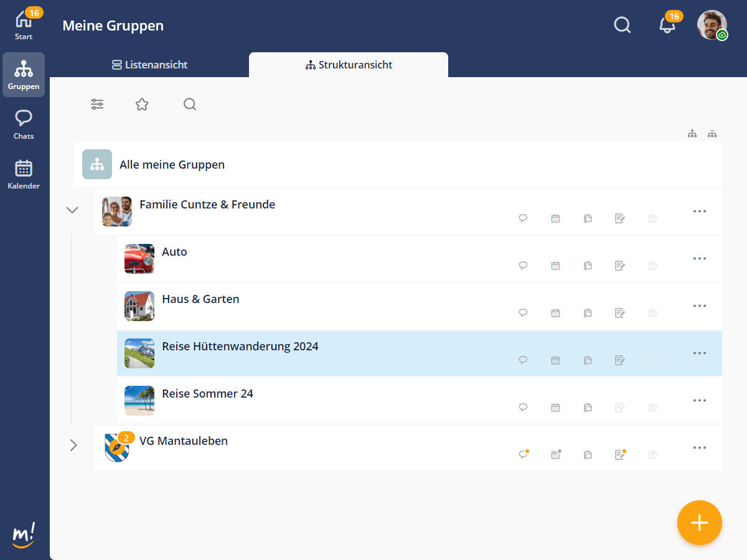The height and width of the screenshot is (560, 747).
Task: Open the user profile avatar
Action: point(712,25)
